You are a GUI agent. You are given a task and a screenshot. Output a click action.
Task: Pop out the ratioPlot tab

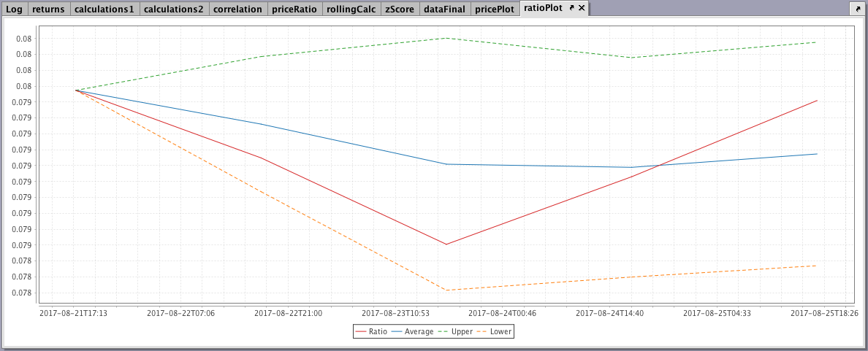click(572, 8)
